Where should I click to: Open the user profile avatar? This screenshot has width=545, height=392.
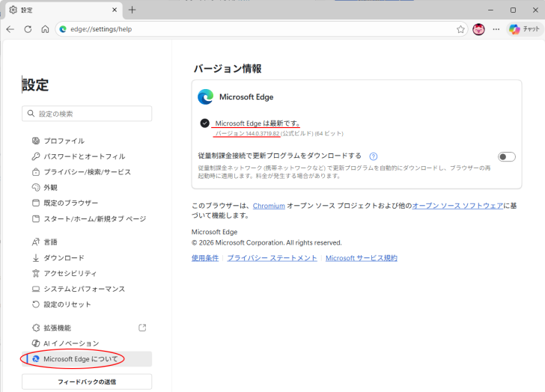[x=478, y=29]
